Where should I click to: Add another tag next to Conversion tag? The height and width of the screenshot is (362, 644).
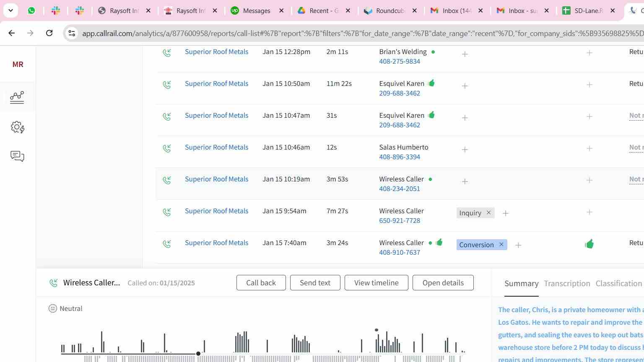click(518, 245)
